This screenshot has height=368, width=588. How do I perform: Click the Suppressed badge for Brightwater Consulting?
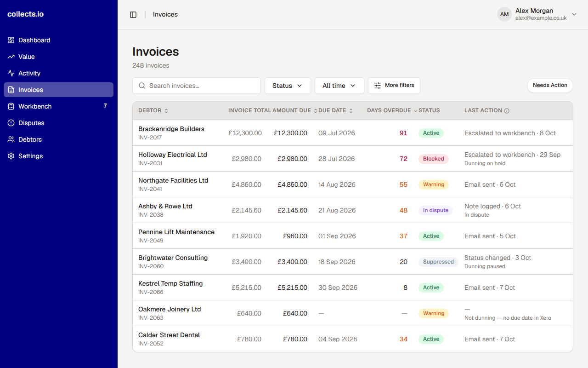point(438,262)
